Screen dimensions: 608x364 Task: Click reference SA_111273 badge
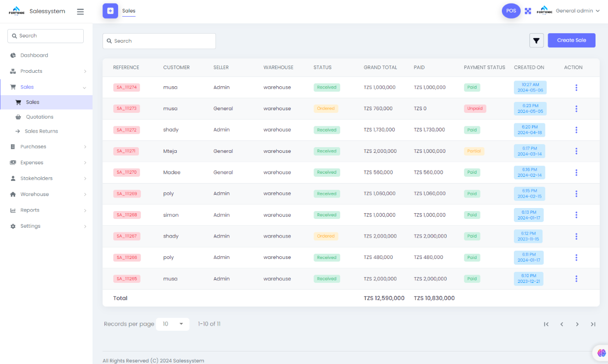click(127, 109)
